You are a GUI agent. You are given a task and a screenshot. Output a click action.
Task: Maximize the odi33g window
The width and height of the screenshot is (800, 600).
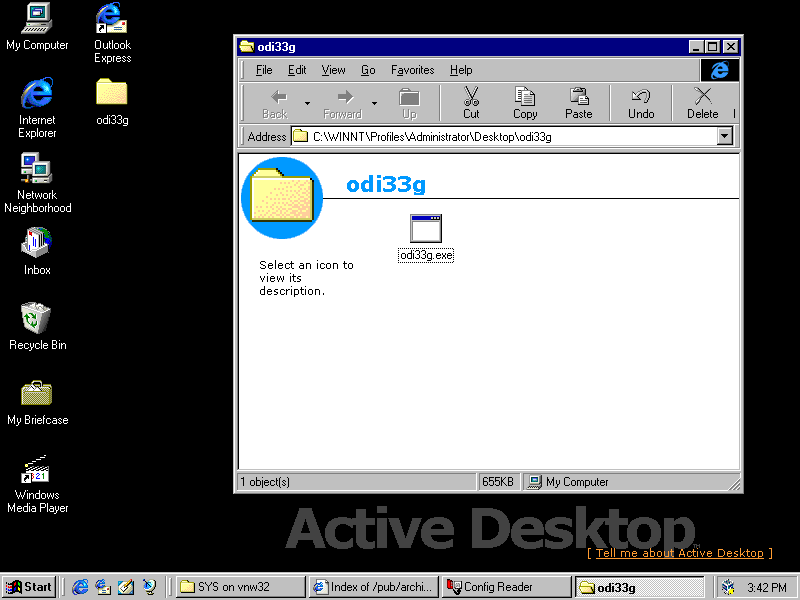click(712, 47)
